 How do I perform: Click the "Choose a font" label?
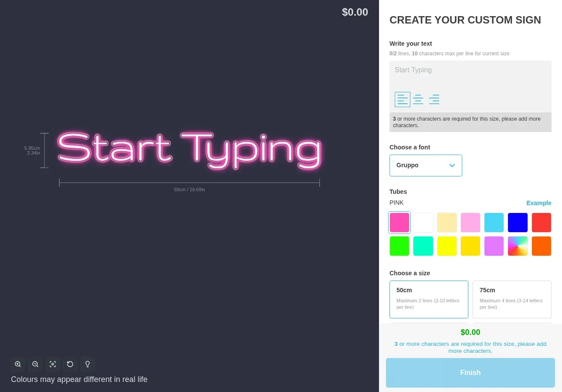[410, 147]
